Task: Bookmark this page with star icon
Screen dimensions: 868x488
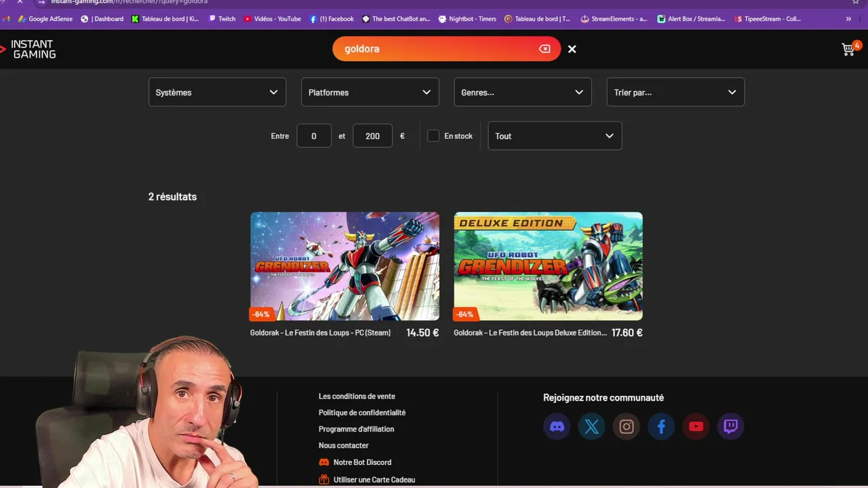Action: [x=856, y=2]
